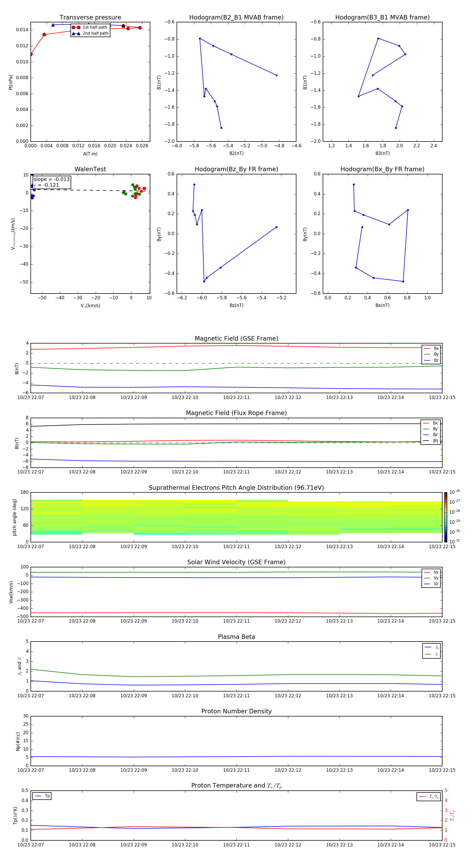Viewport: 473px width, 868px height.
Task: Click the "Plasma Beta" panel title
Action: point(236,637)
